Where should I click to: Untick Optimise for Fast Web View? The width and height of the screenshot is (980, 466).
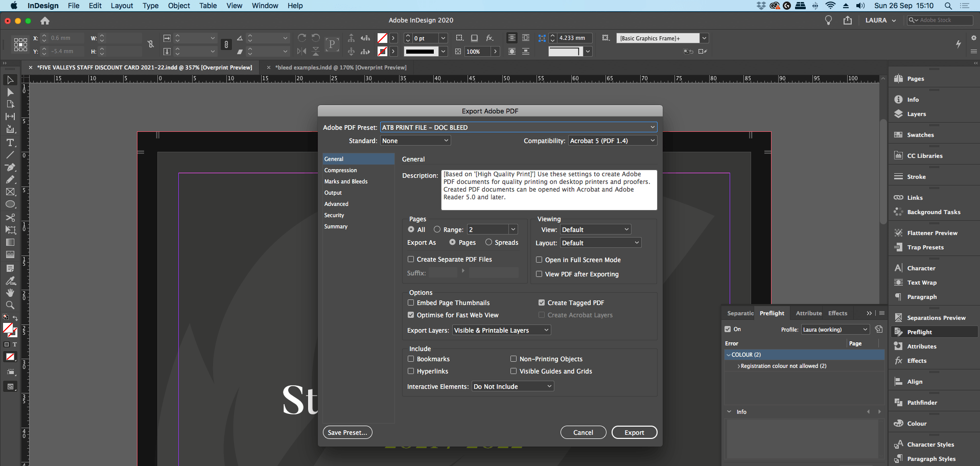pos(411,315)
